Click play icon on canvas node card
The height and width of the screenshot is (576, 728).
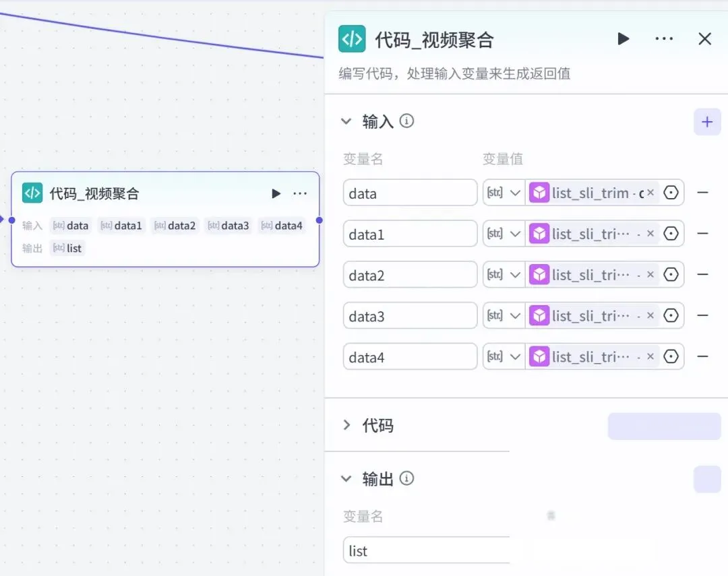click(276, 193)
